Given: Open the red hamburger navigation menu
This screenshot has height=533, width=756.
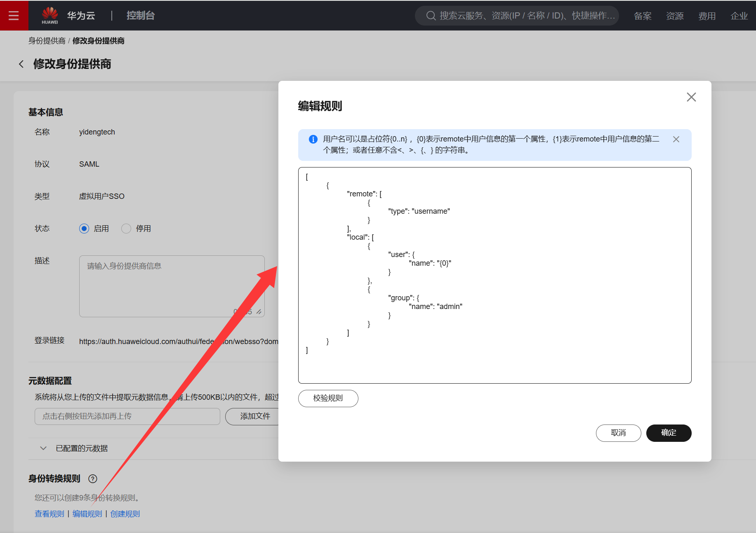Looking at the screenshot, I should 14,15.
